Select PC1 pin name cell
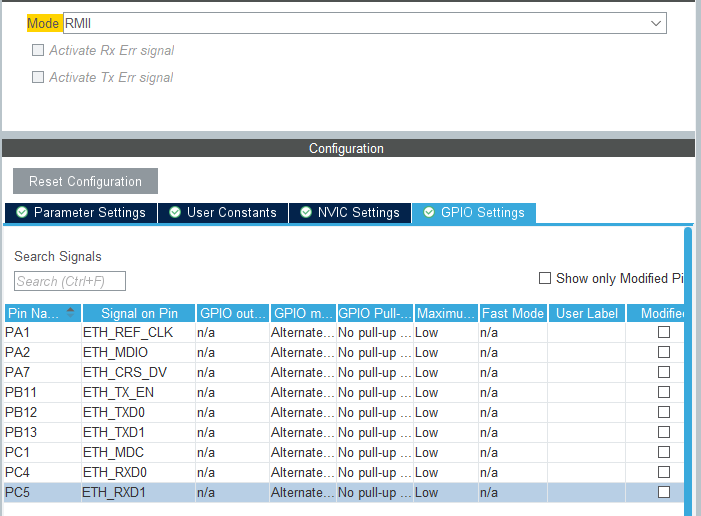 point(42,452)
